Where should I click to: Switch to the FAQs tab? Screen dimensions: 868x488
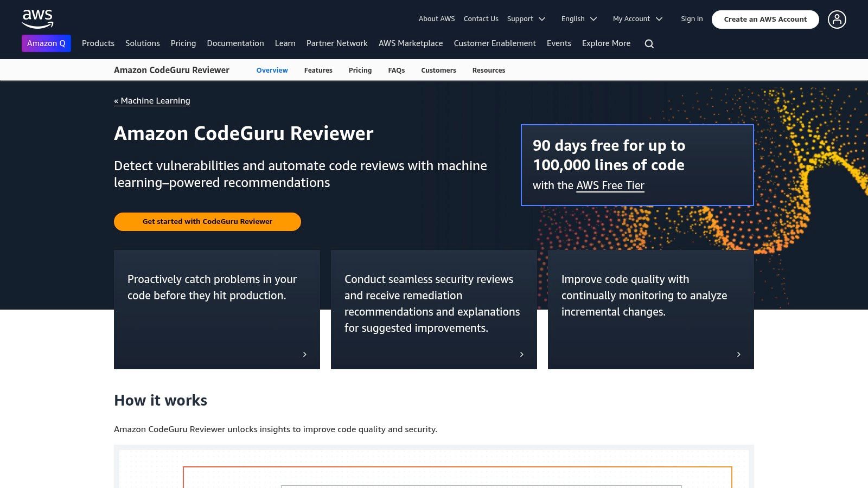coord(397,70)
